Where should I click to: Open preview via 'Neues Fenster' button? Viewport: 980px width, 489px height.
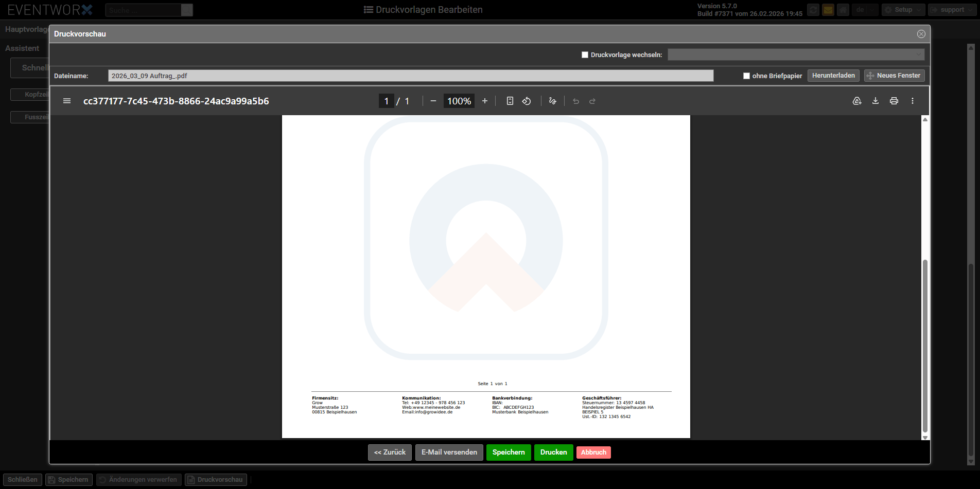coord(894,76)
